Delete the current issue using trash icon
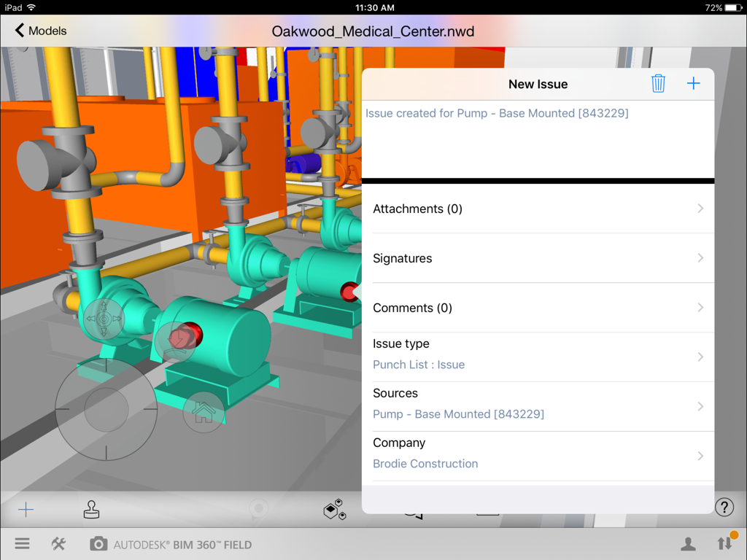 [658, 83]
